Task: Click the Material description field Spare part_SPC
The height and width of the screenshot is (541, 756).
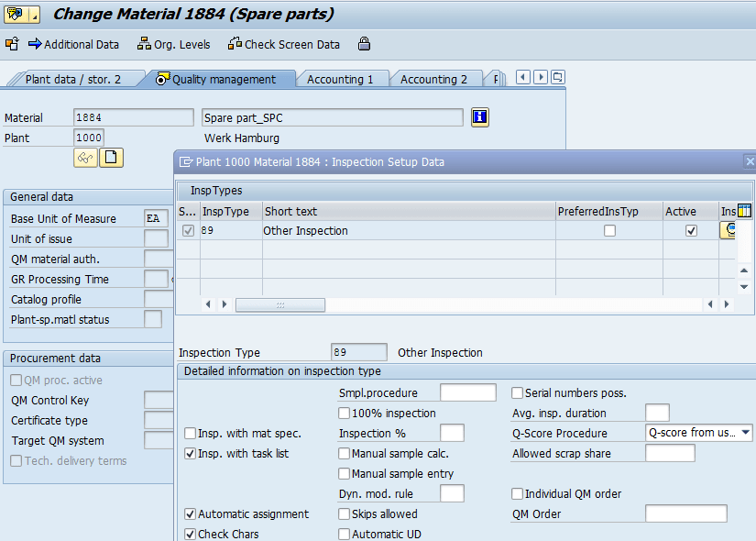Action: click(333, 117)
